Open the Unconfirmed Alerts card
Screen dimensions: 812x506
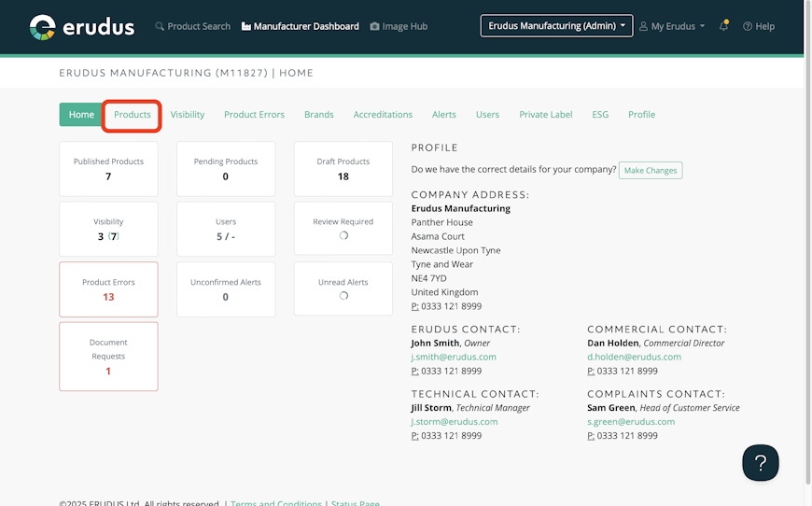[226, 289]
